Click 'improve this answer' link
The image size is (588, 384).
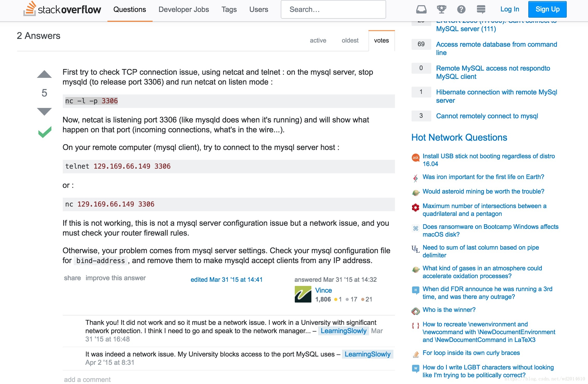click(x=115, y=278)
